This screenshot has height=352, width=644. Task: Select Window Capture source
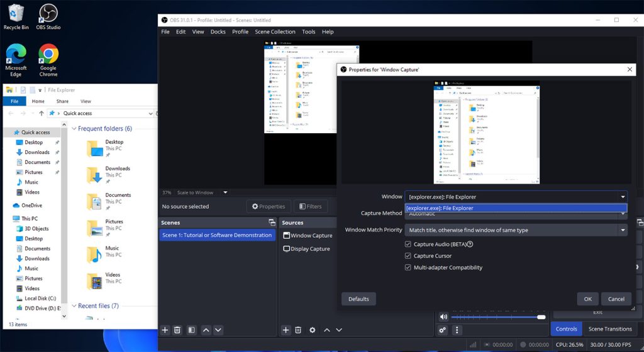coord(308,236)
